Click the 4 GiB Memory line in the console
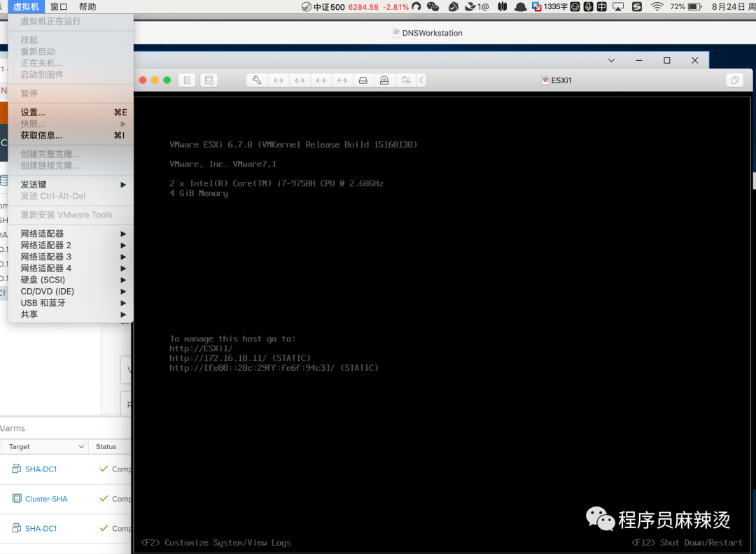 tap(199, 193)
